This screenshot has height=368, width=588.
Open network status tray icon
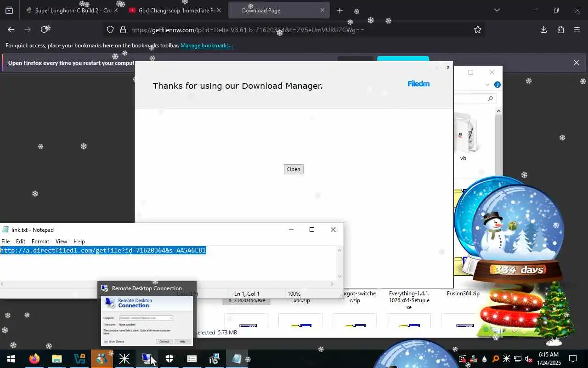click(517, 359)
